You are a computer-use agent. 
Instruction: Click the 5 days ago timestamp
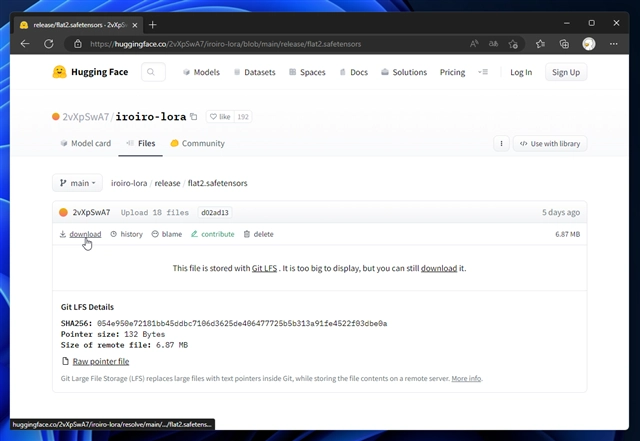(x=561, y=212)
